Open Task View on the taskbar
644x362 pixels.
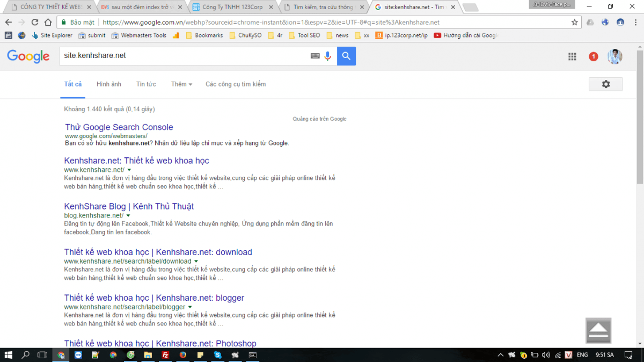pos(42,355)
